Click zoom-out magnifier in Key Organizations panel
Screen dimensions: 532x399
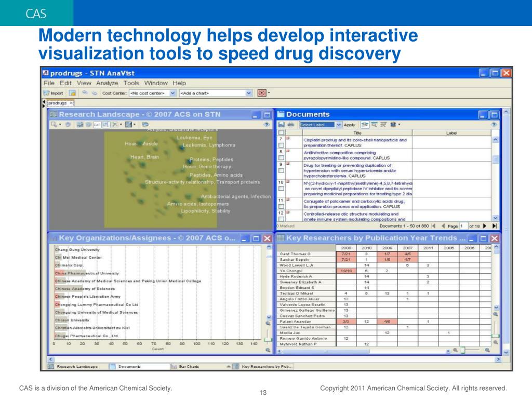coord(268,350)
